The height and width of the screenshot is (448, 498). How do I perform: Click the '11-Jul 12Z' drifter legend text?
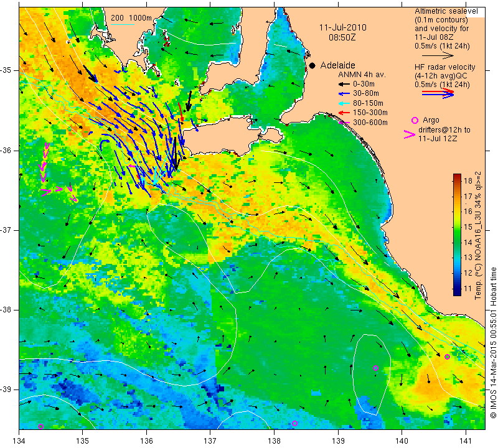438,139
